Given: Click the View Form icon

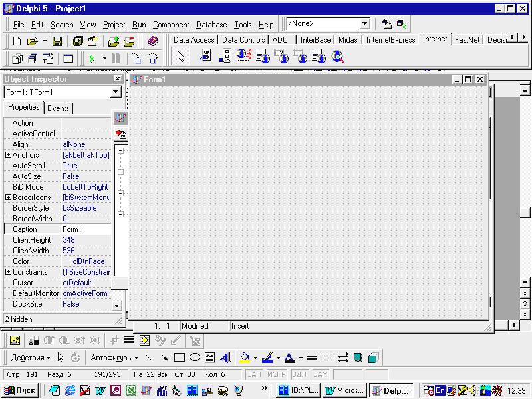Looking at the screenshot, I should (33, 59).
